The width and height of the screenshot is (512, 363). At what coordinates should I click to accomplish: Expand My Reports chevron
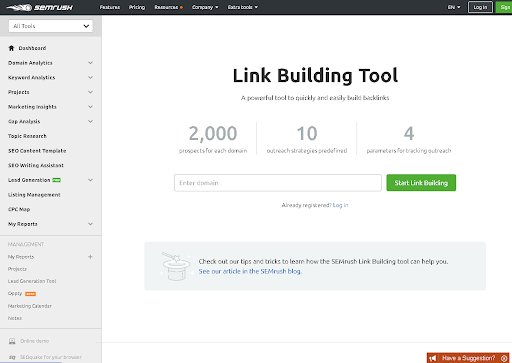click(x=90, y=224)
